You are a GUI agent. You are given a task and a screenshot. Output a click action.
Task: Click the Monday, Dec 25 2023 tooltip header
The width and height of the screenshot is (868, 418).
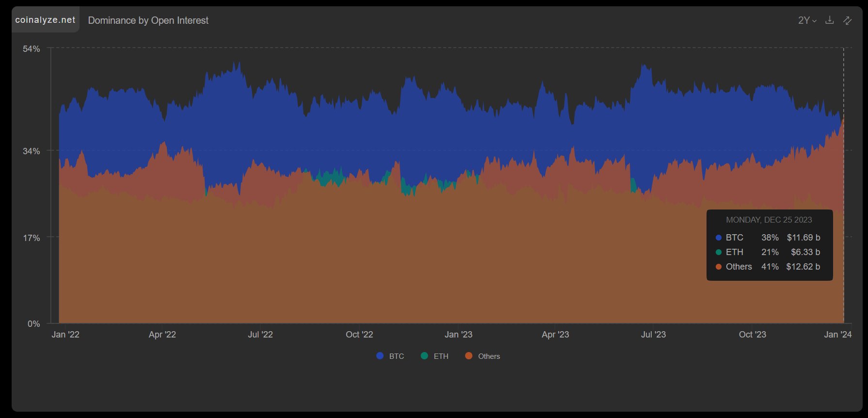pyautogui.click(x=769, y=220)
